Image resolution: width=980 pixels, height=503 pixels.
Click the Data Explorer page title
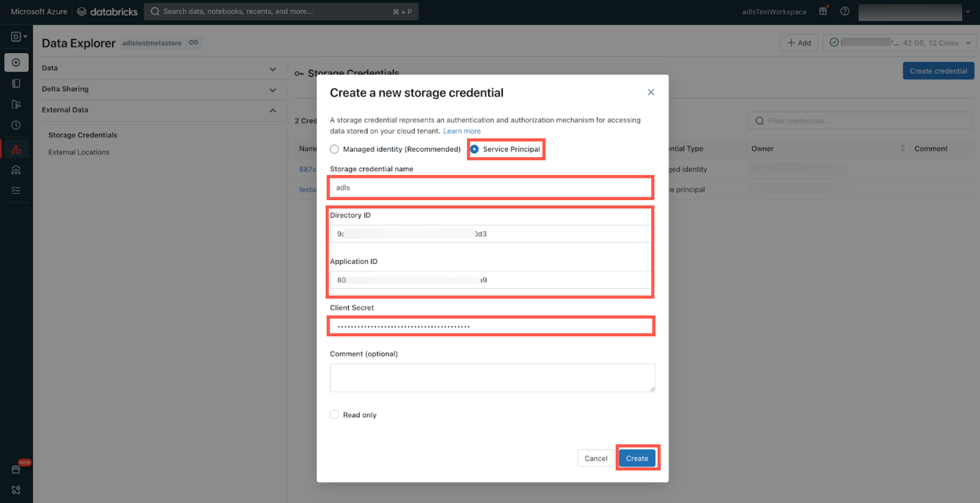click(x=79, y=43)
